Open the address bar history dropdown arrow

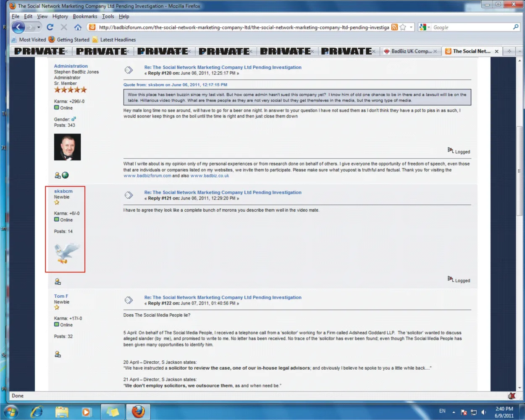(x=411, y=27)
